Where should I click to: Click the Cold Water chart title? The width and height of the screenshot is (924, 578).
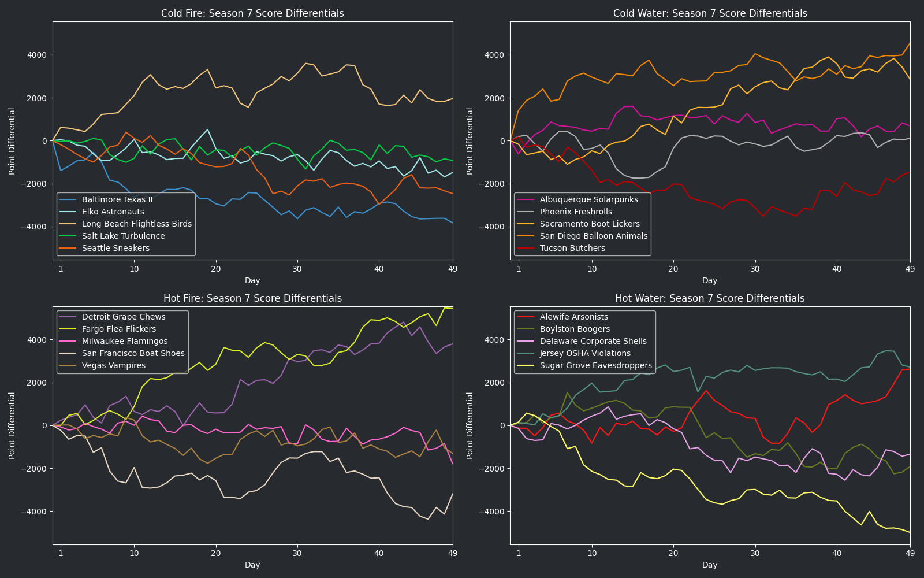point(710,13)
